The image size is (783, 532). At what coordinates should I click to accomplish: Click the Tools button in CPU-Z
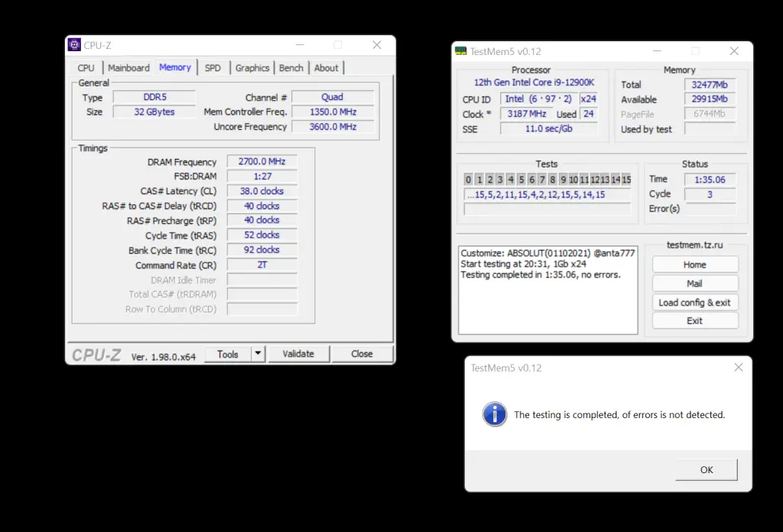[x=228, y=354]
